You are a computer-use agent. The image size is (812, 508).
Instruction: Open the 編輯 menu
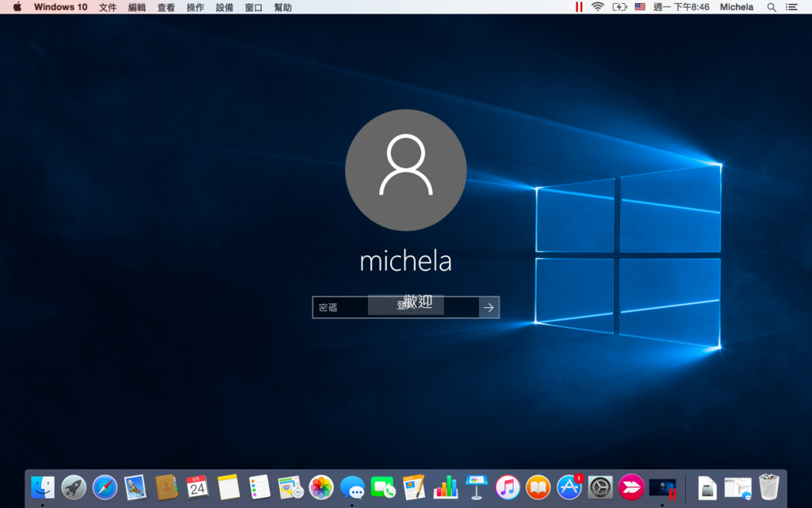[136, 7]
